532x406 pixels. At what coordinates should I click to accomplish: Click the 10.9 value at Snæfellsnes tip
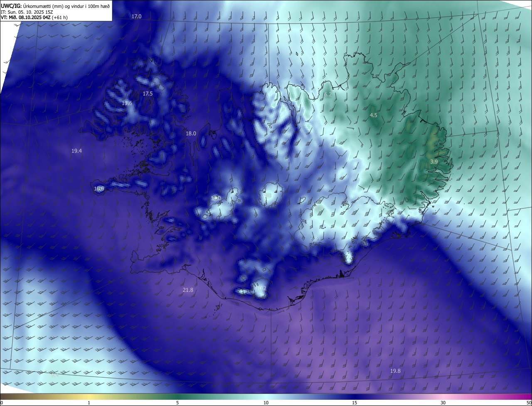pyautogui.click(x=99, y=189)
